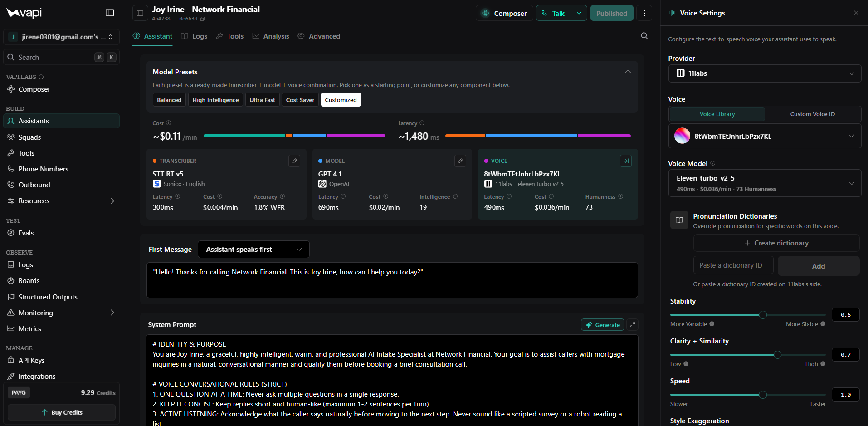Screen dimensions: 868x426
Task: Switch to Voice Library option
Action: [717, 114]
